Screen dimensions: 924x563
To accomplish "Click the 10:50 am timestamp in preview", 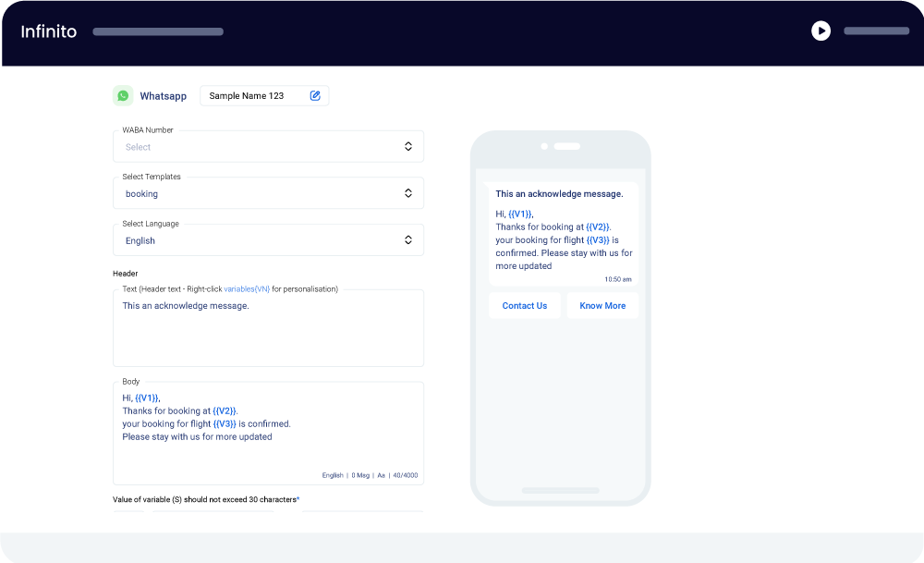I will tap(617, 279).
